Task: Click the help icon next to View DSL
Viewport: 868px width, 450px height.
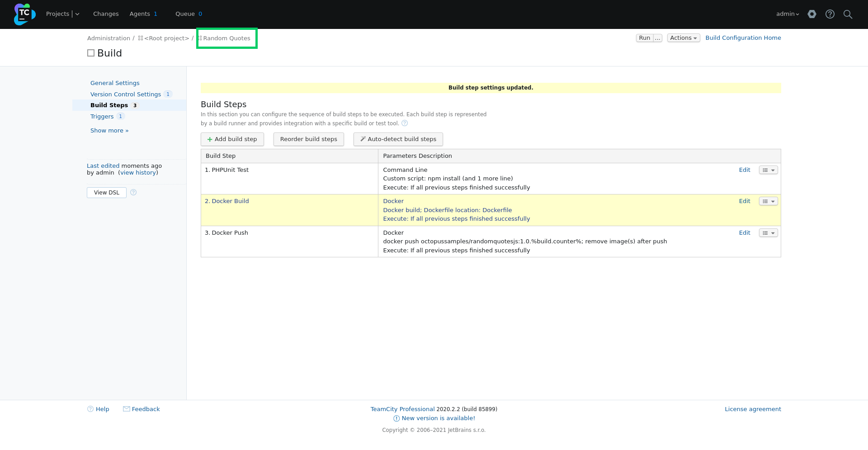Action: [x=133, y=192]
